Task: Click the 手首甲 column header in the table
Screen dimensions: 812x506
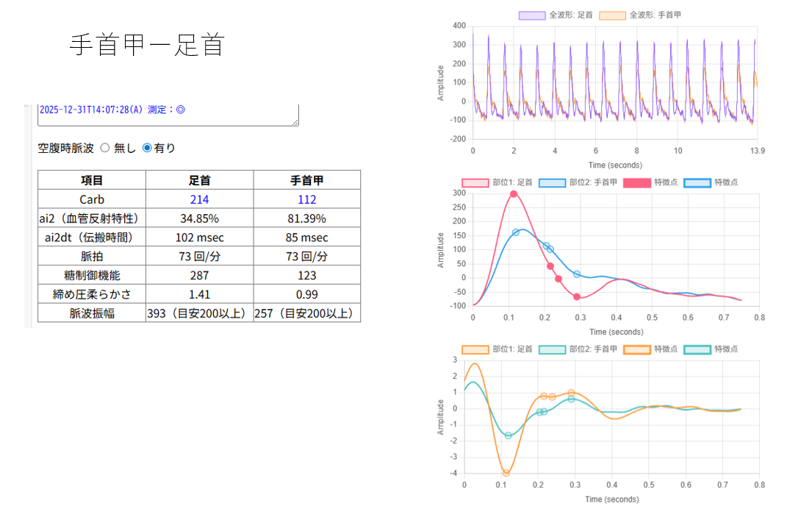Action: 306,180
